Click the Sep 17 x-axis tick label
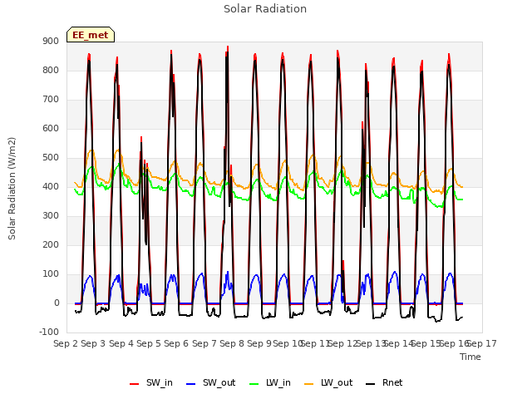Screen dimensions: 532x399 (482, 343)
